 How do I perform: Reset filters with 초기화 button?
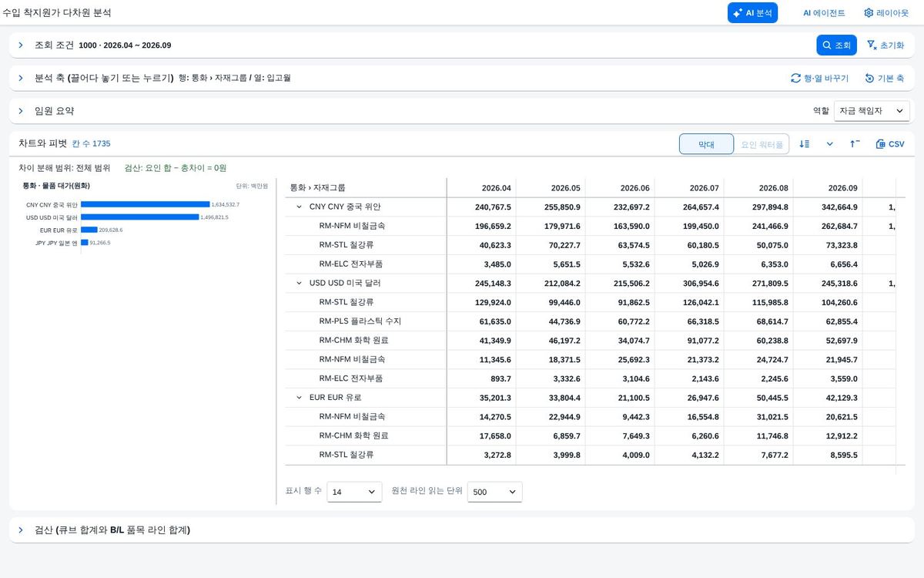885,45
